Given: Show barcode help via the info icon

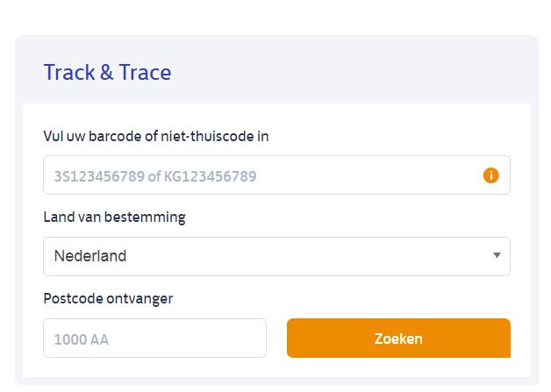Looking at the screenshot, I should click(x=490, y=175).
